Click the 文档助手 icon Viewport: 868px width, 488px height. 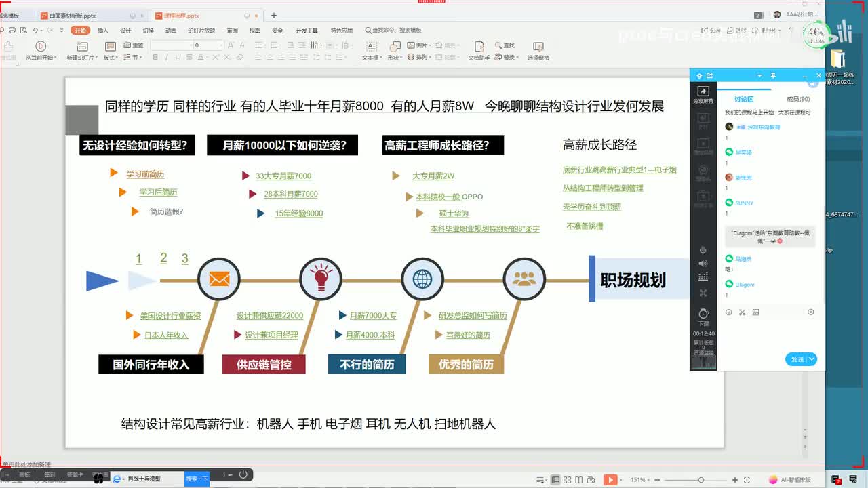point(479,46)
